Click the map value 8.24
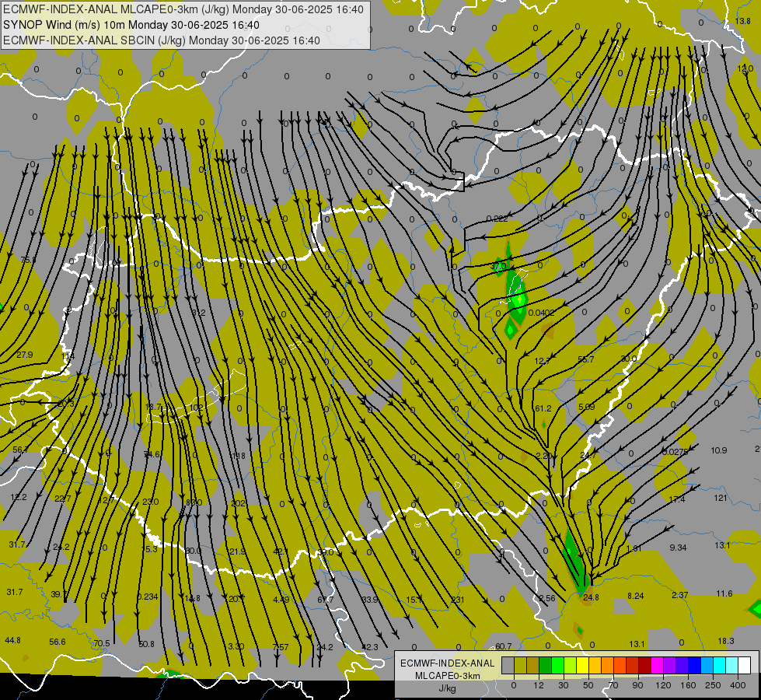 tap(635, 596)
